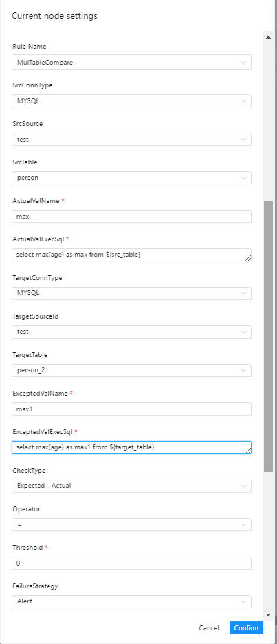Focus the ExceptedValName max1 field
This screenshot has width=277, height=644.
[x=131, y=409]
